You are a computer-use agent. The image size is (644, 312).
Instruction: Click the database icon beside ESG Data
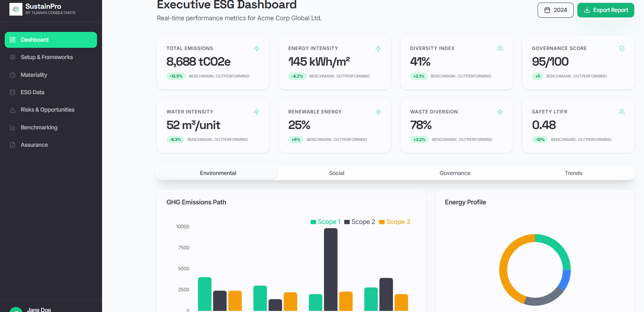click(13, 92)
